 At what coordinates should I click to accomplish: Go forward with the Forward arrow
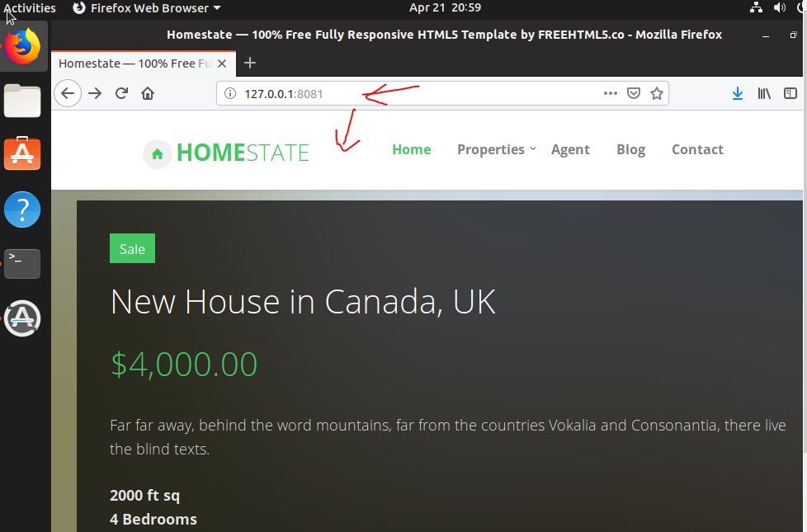click(95, 94)
